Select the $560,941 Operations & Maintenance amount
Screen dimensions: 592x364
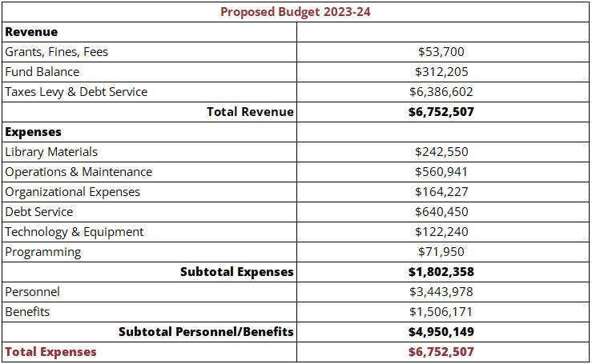click(441, 172)
